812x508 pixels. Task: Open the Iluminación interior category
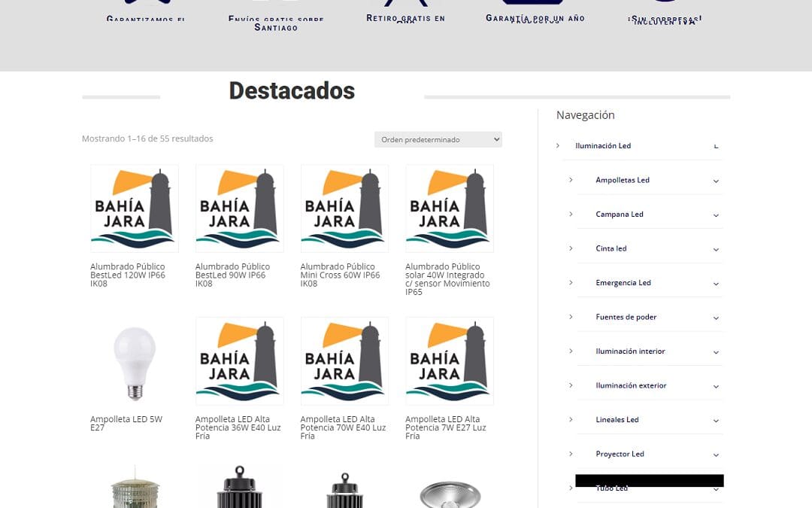630,351
